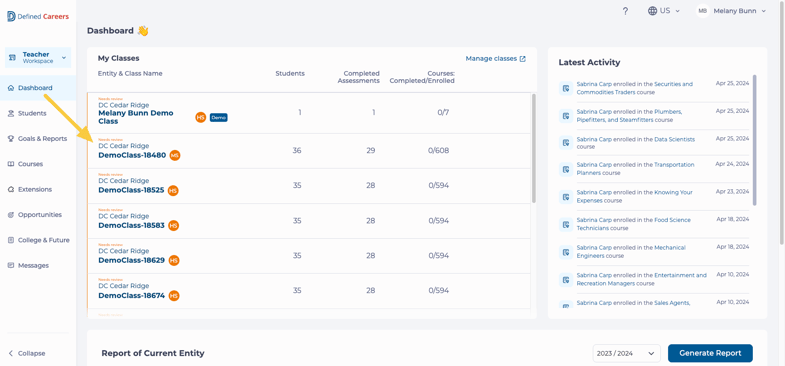This screenshot has width=785, height=366.
Task: Open the DemoClass-18629 class
Action: coord(131,260)
